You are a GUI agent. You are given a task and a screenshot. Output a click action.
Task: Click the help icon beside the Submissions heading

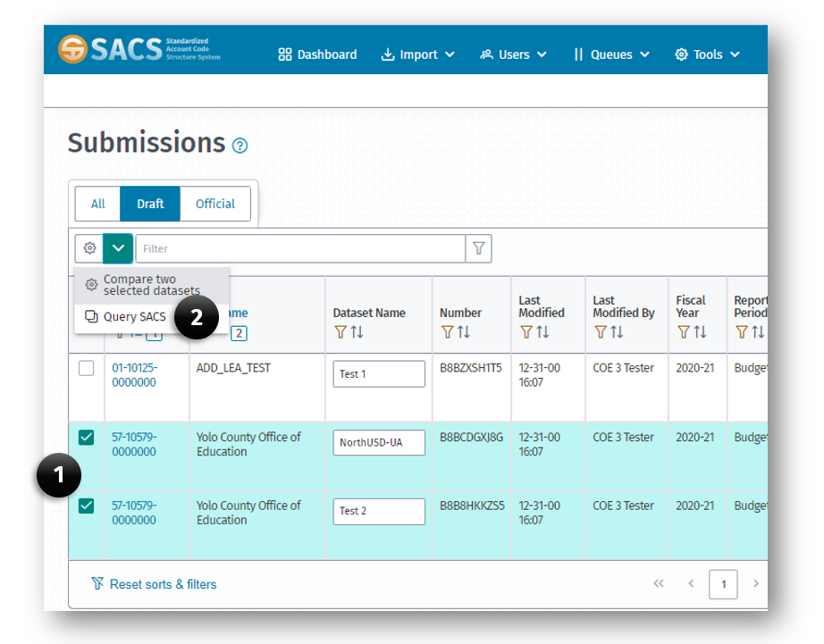[x=239, y=144]
